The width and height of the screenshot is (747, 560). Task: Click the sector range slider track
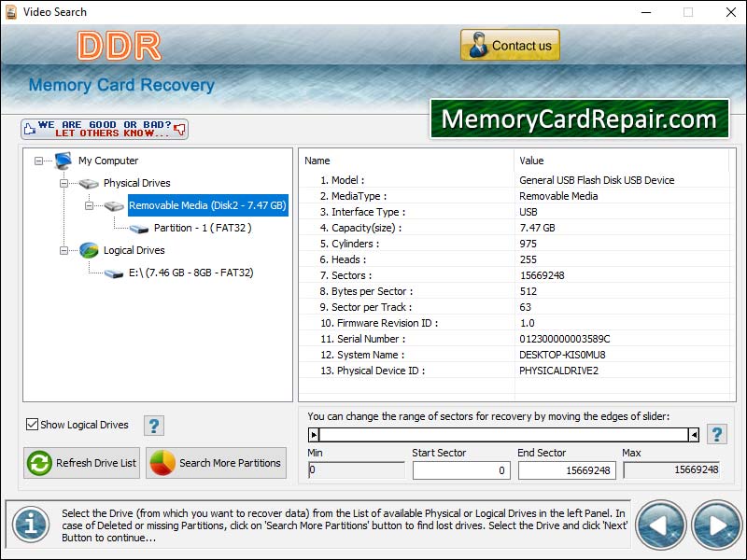pos(503,434)
